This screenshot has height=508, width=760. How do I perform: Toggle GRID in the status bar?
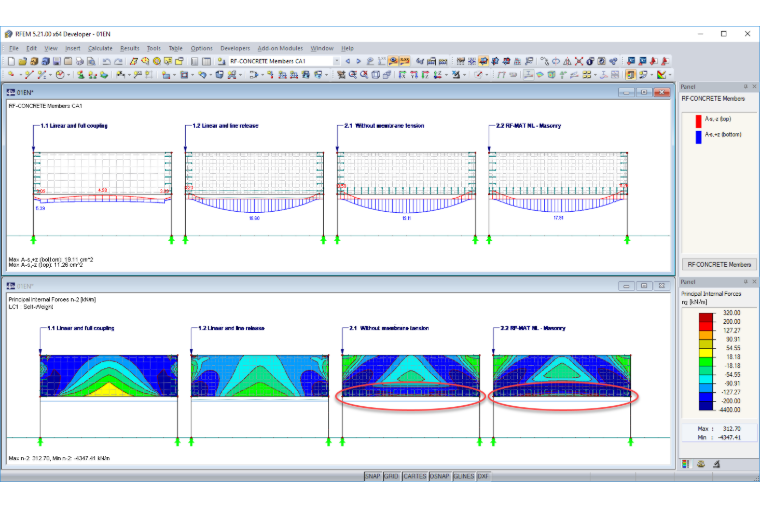(x=391, y=476)
